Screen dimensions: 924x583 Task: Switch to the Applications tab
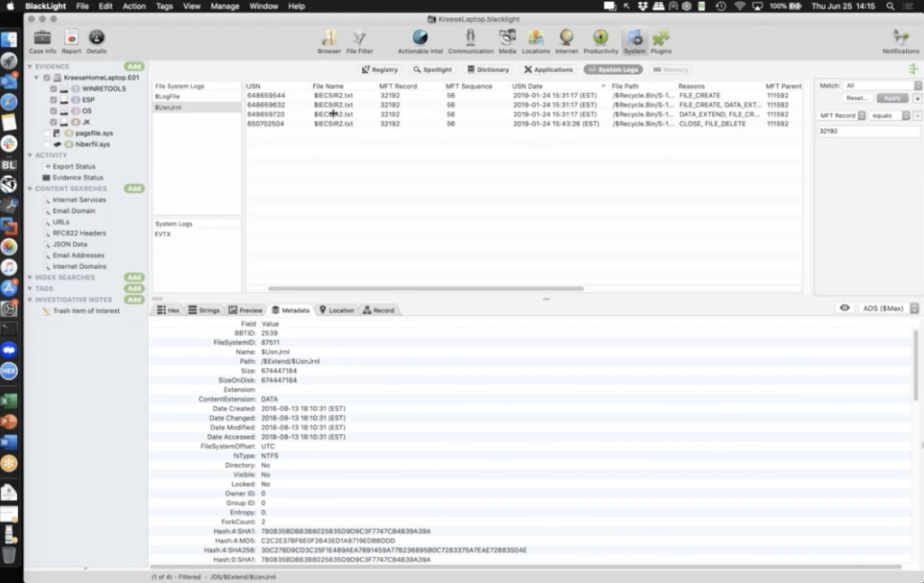(x=548, y=69)
